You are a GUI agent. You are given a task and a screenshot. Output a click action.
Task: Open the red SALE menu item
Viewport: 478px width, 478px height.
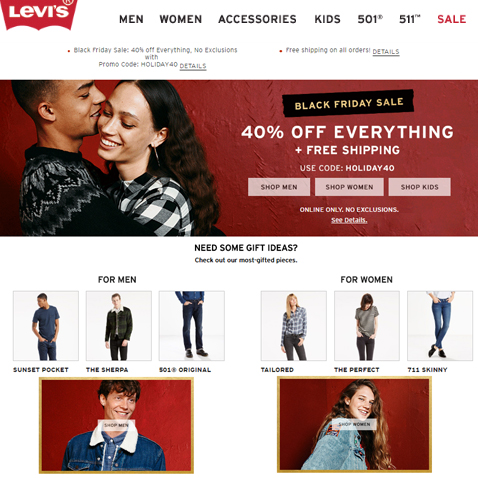point(452,19)
